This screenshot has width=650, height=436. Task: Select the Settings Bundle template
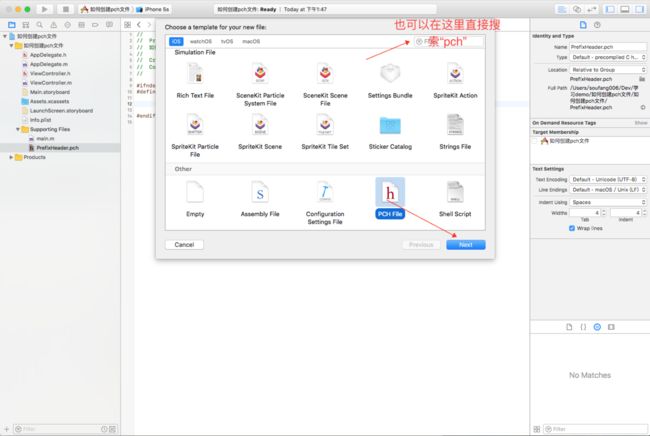click(390, 81)
